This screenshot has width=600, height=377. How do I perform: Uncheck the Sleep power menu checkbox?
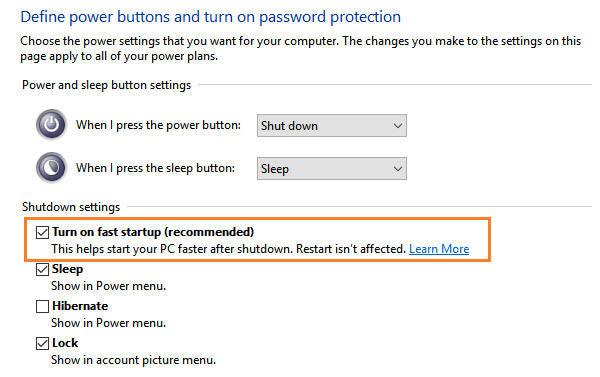42,269
